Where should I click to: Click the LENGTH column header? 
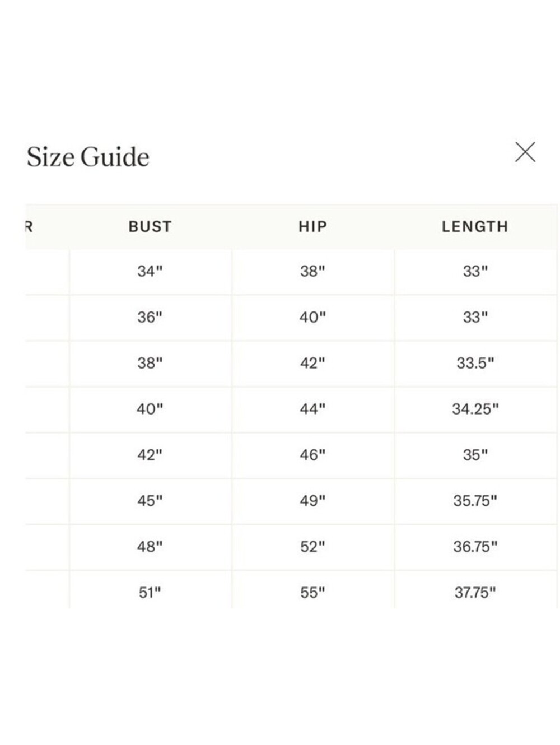(475, 226)
